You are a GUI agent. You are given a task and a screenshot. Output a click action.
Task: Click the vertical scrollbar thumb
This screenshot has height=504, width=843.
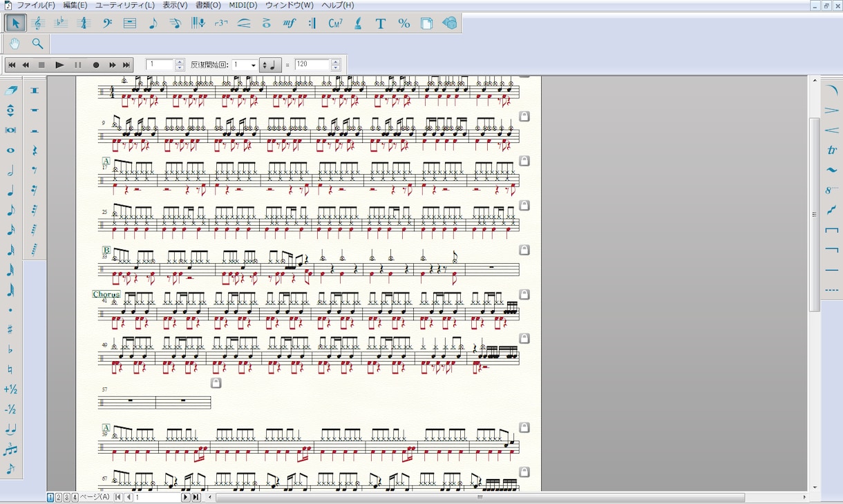[815, 215]
